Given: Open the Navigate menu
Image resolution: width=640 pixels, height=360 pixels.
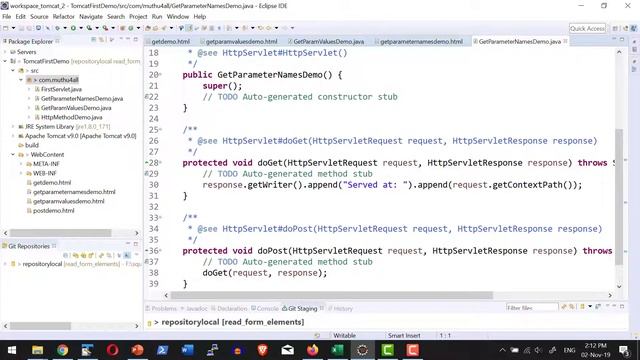Looking at the screenshot, I should (x=91, y=17).
